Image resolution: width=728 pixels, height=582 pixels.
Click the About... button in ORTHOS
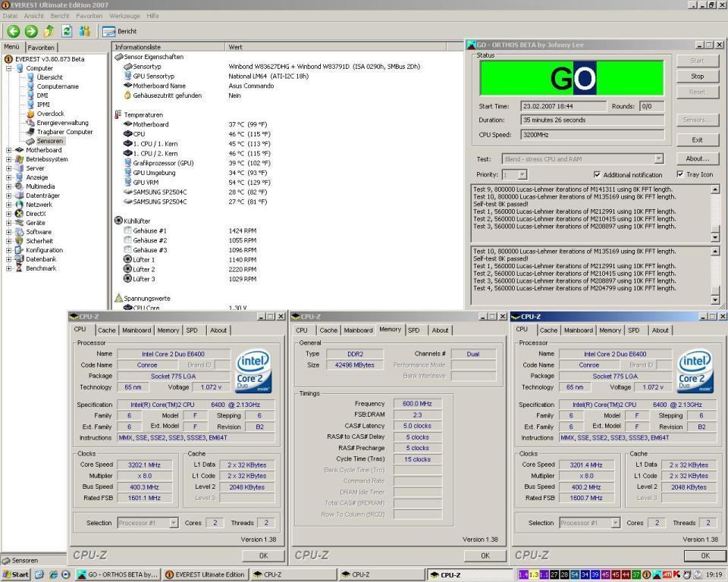697,158
